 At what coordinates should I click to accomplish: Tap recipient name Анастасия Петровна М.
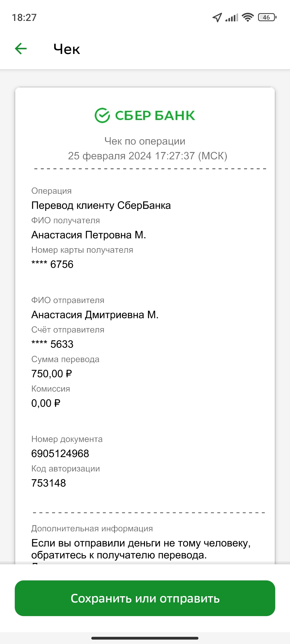(89, 235)
